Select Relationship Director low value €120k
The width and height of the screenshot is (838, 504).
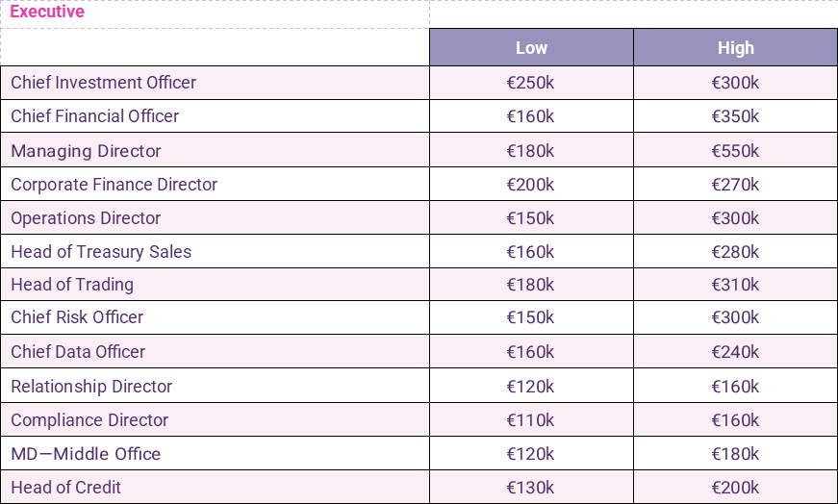(x=531, y=387)
